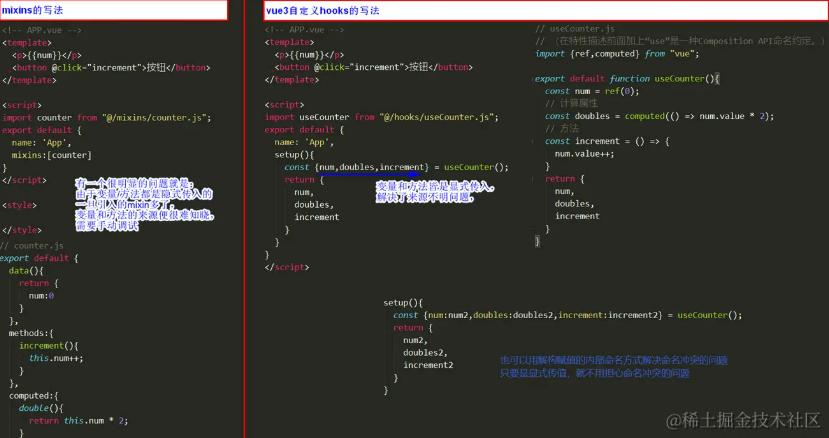
Task: Click the "vue3自定义hooks的写法" heading text
Action: tap(323, 10)
